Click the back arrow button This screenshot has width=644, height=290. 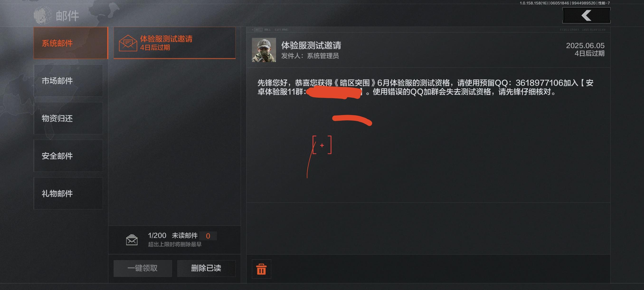pyautogui.click(x=586, y=15)
